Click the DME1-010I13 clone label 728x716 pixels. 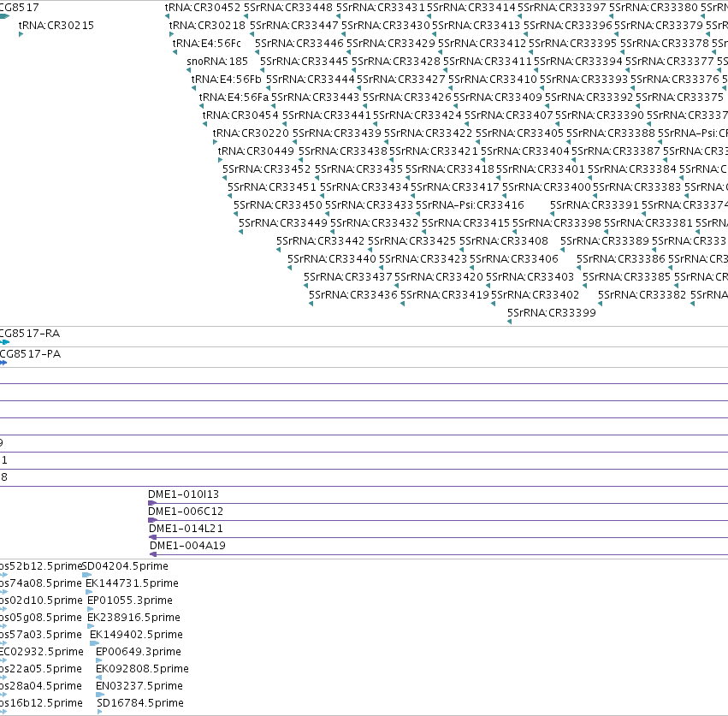coord(183,494)
